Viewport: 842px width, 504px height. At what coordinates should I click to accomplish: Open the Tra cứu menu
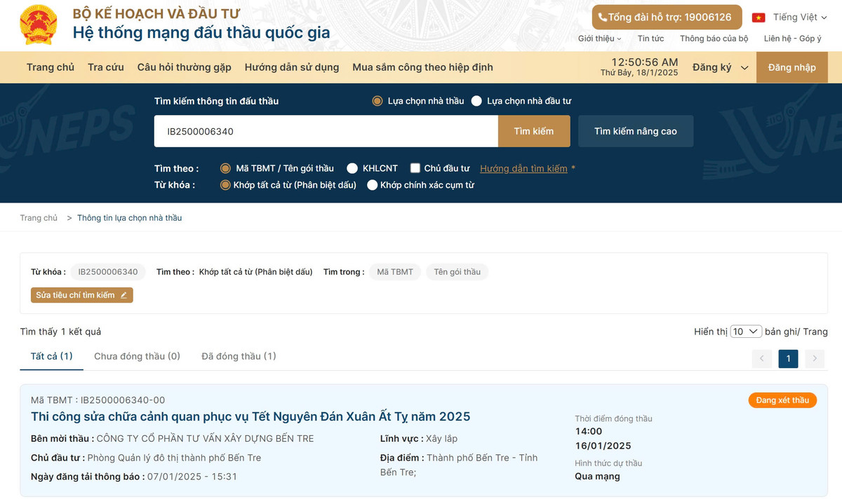point(105,67)
